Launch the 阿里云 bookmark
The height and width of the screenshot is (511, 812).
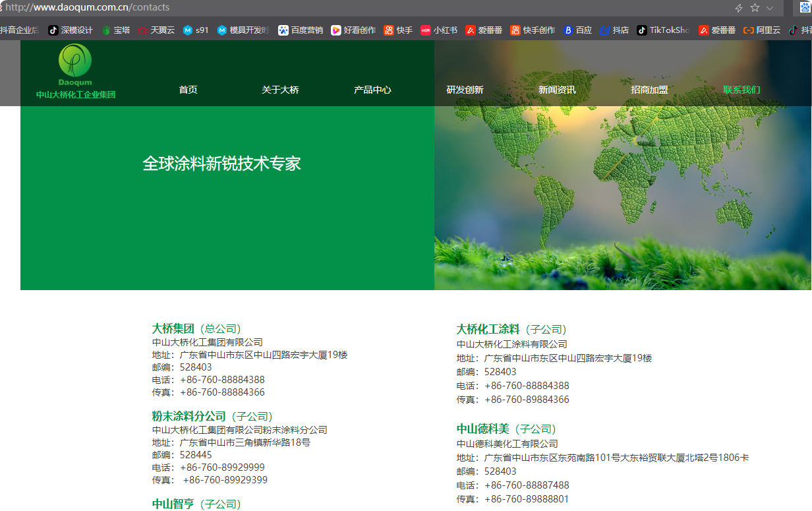pos(762,30)
